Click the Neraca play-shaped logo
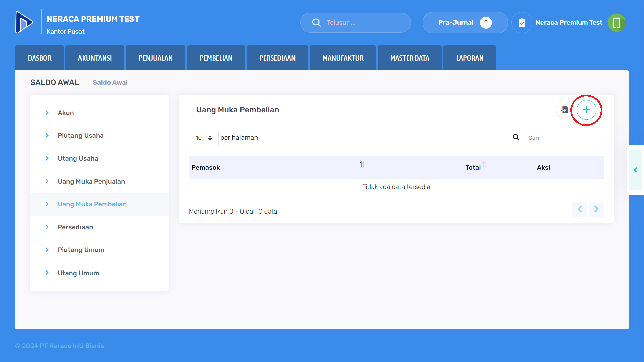 click(x=24, y=22)
